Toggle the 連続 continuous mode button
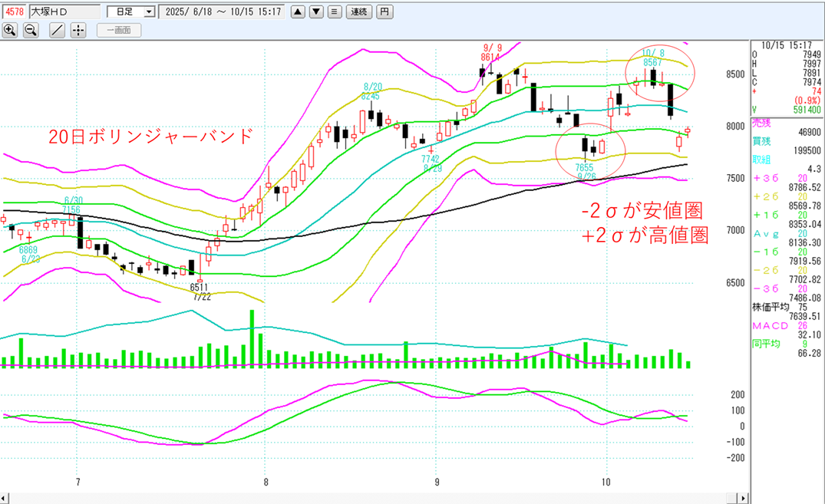Image resolution: width=825 pixels, height=504 pixels. click(x=359, y=12)
